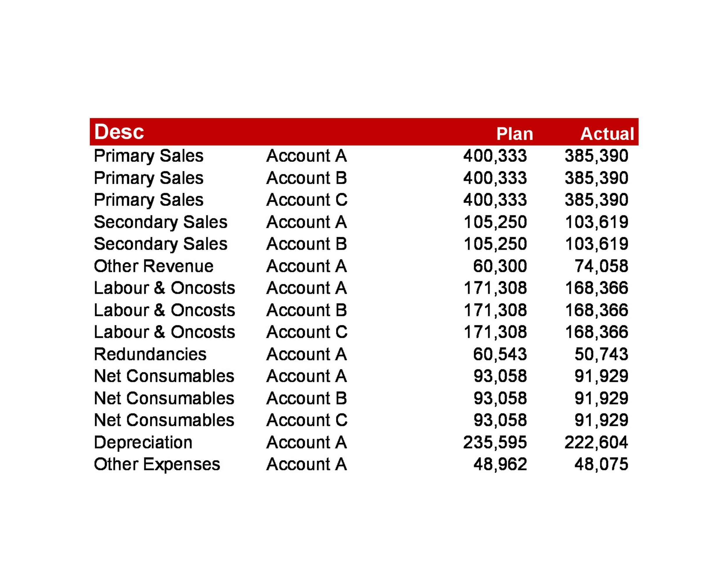The height and width of the screenshot is (572, 728).
Task: Click Actual value 222,604 for Depreciation
Action: tap(596, 442)
